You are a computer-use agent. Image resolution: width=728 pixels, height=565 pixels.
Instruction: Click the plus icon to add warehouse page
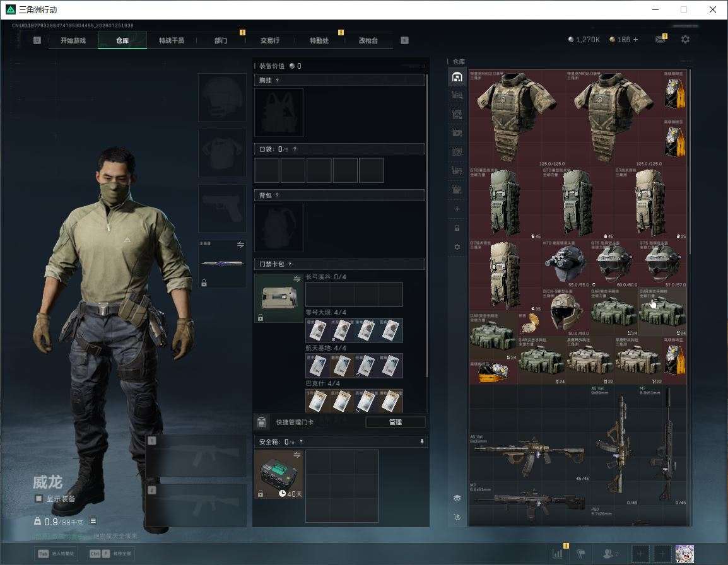[x=457, y=209]
